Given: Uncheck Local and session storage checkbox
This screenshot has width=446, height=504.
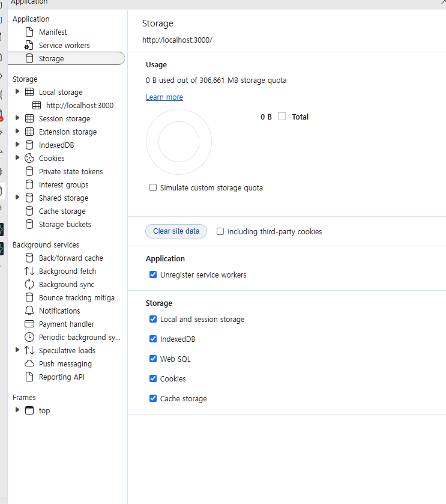Looking at the screenshot, I should [153, 319].
